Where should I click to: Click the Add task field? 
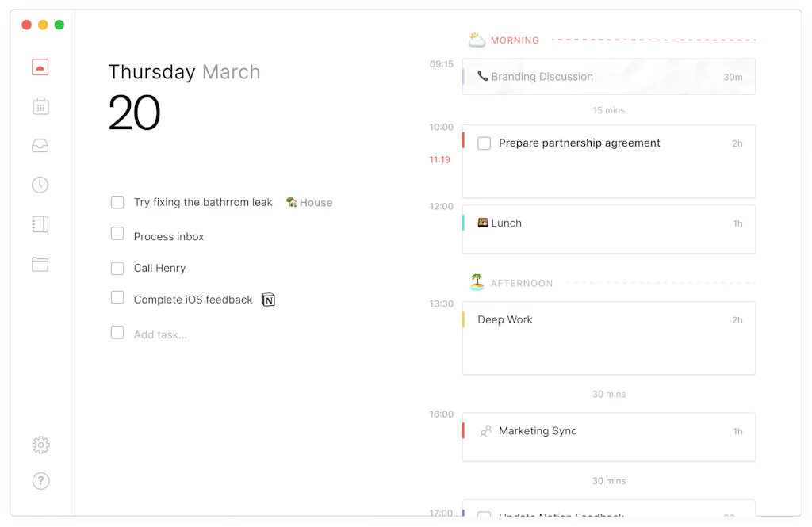[159, 334]
